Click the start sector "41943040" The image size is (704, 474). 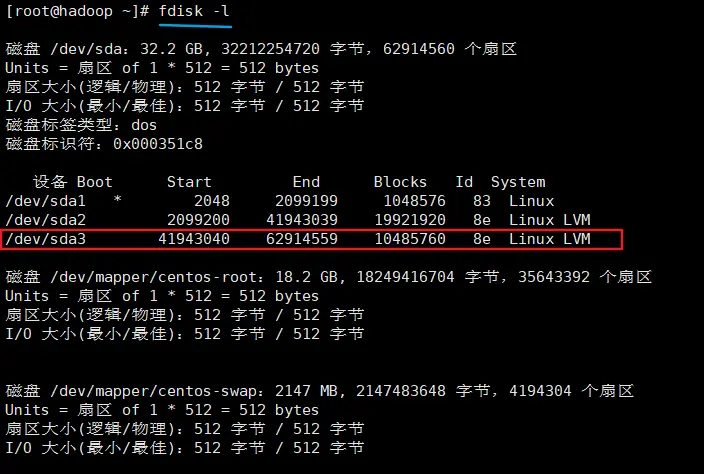pyautogui.click(x=194, y=239)
